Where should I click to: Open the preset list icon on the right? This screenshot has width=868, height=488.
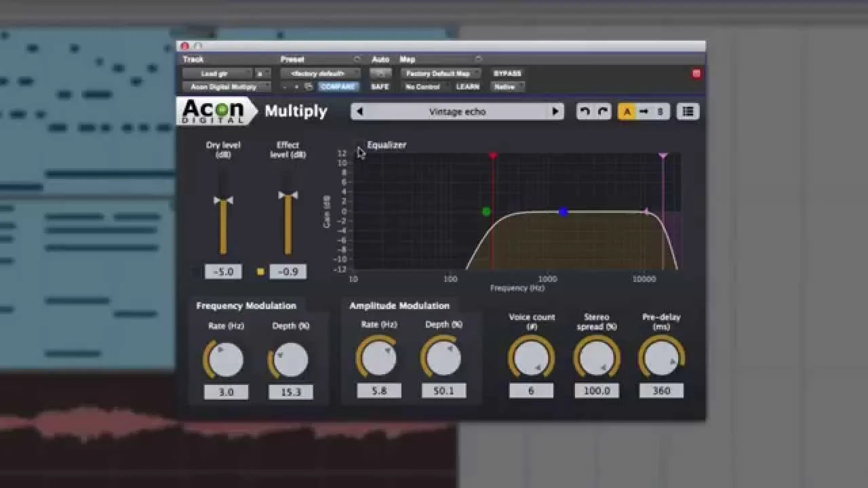(x=687, y=111)
